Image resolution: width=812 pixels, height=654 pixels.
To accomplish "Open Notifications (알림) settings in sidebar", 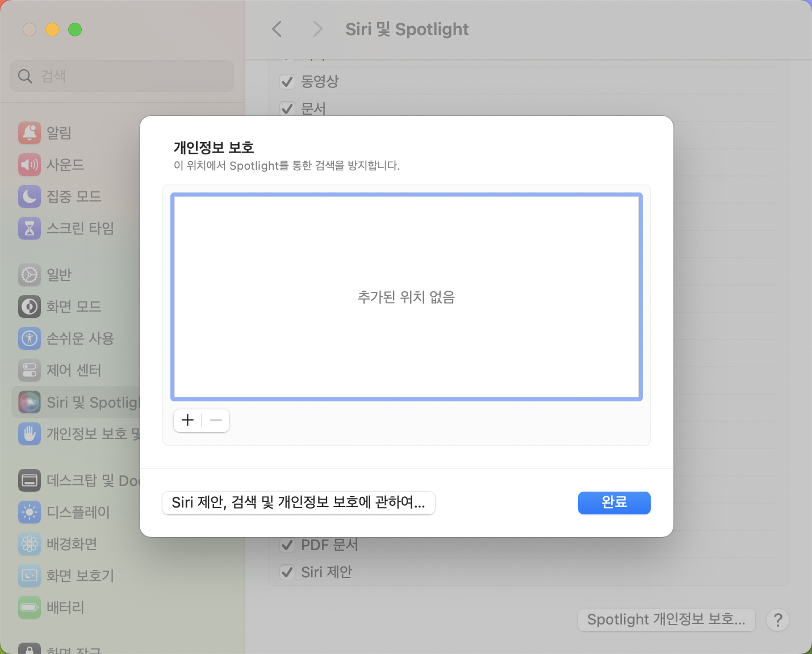I will (57, 132).
